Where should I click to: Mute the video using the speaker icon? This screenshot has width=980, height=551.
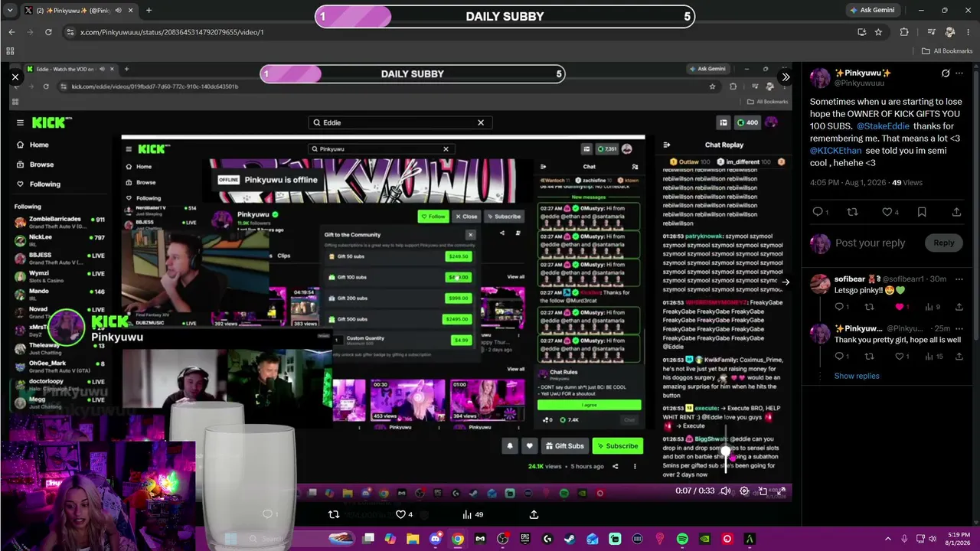tap(726, 491)
